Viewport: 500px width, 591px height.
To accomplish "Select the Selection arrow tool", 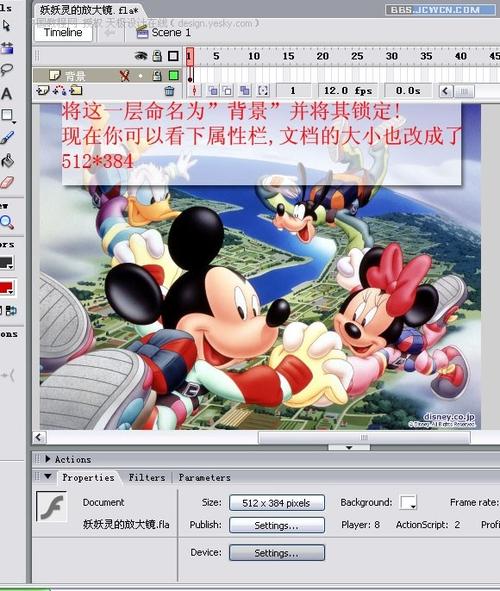I will tap(6, 26).
